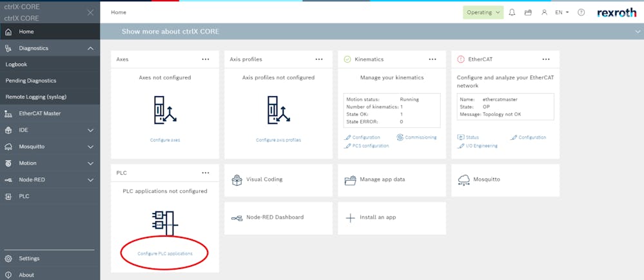Click the Axes tile axis graphic
The image size is (644, 280).
point(164,110)
